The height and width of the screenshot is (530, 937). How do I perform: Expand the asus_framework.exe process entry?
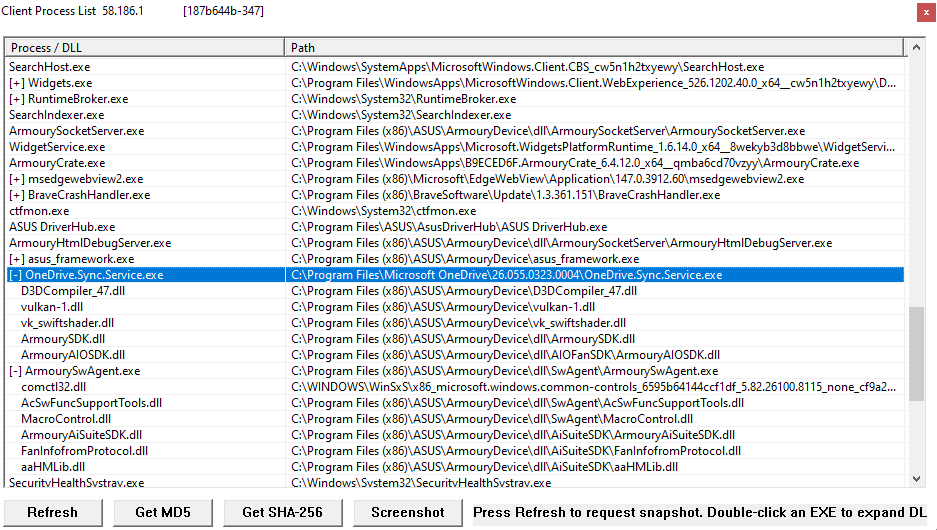pos(17,259)
